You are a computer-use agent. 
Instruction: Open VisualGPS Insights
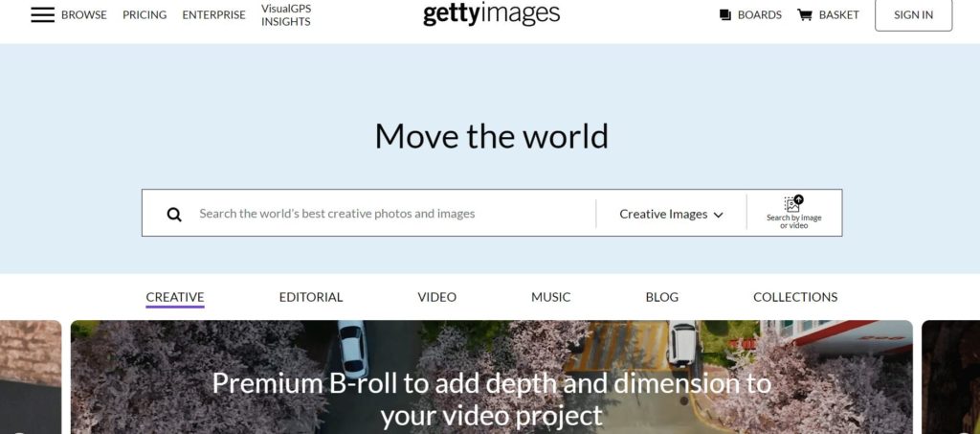285,15
